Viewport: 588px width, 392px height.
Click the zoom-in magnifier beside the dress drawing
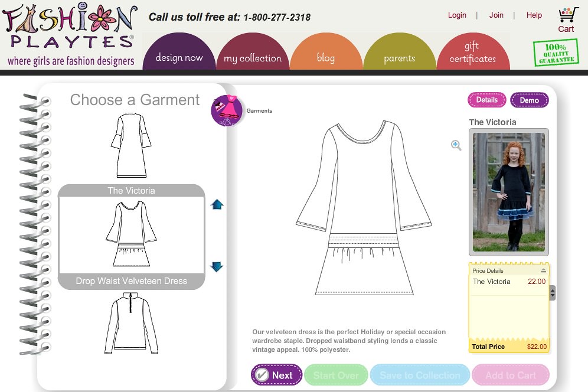(x=456, y=145)
